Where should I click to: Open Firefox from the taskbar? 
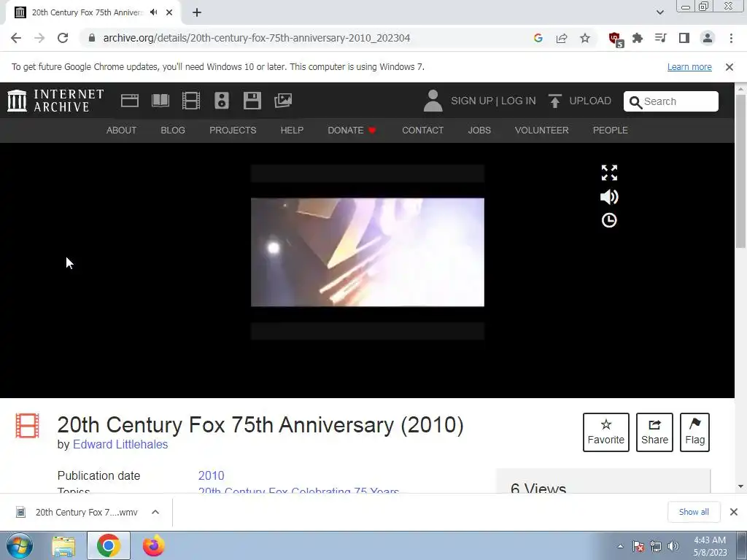(x=153, y=545)
